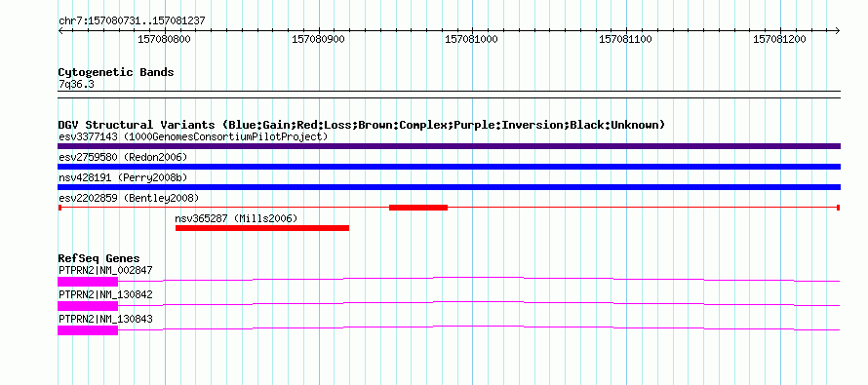The image size is (868, 385).
Task: Select the thick red block of esv2202859
Action: point(418,208)
